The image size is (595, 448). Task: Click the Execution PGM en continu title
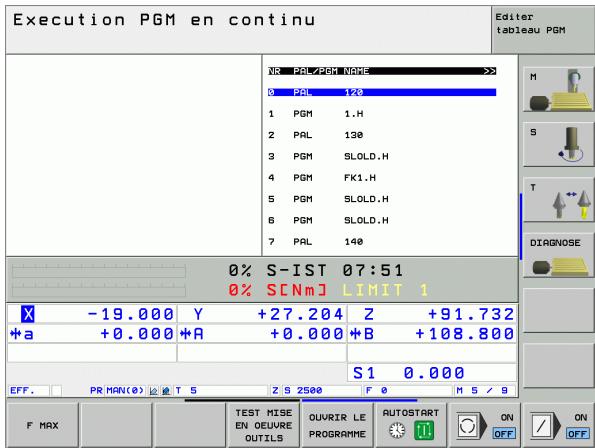click(x=164, y=20)
